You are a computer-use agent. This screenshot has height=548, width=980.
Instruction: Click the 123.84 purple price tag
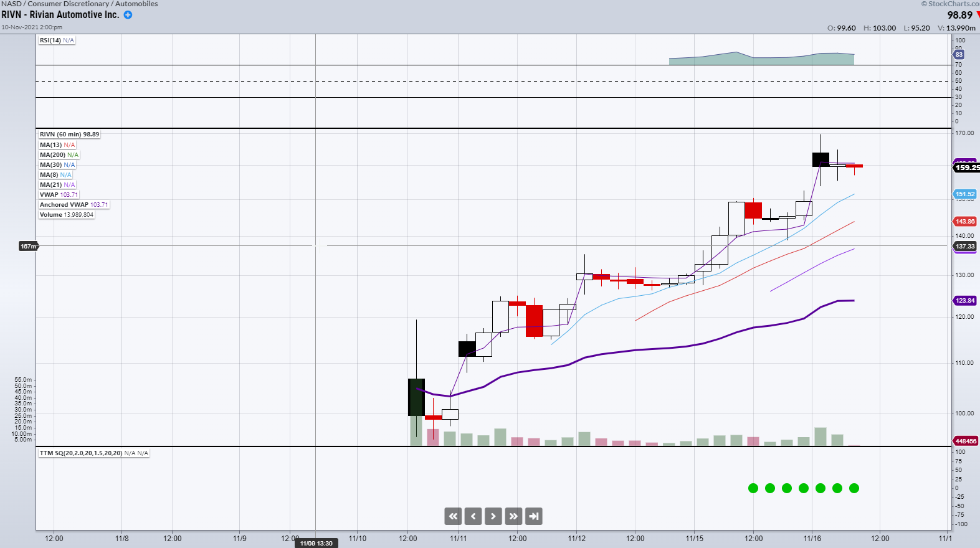pos(965,301)
